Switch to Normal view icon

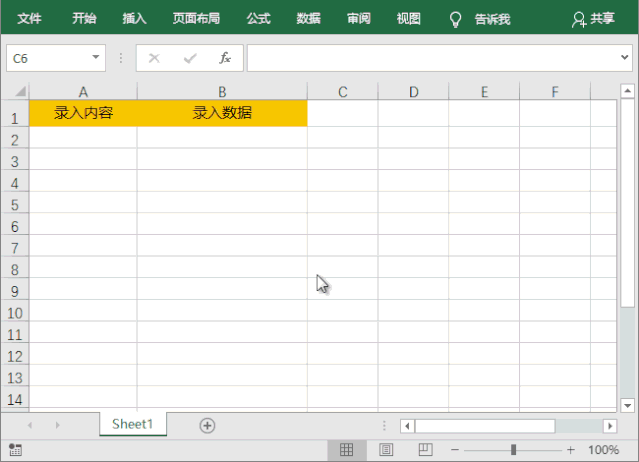point(346,450)
